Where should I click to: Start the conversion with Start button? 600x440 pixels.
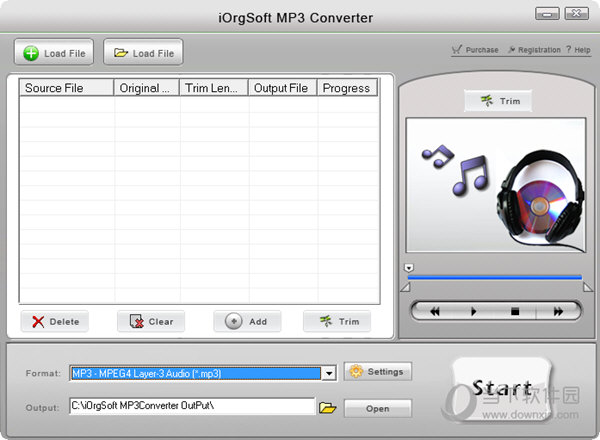point(502,388)
